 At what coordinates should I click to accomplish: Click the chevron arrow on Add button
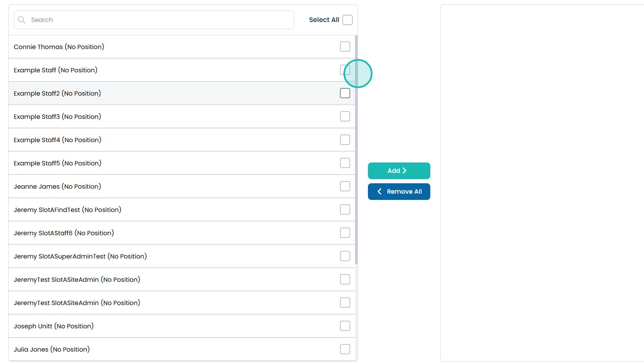tap(404, 171)
